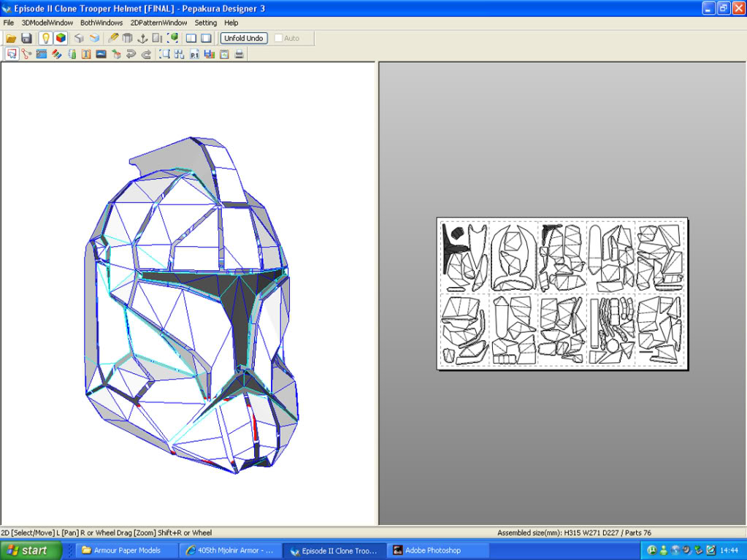747x560 pixels.
Task: Switch to Armour Paper Models taskbar window
Action: (x=127, y=551)
